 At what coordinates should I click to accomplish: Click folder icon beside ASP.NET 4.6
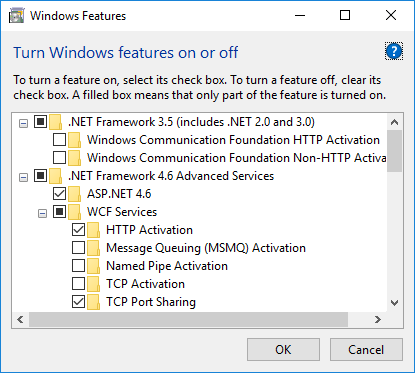(75, 194)
